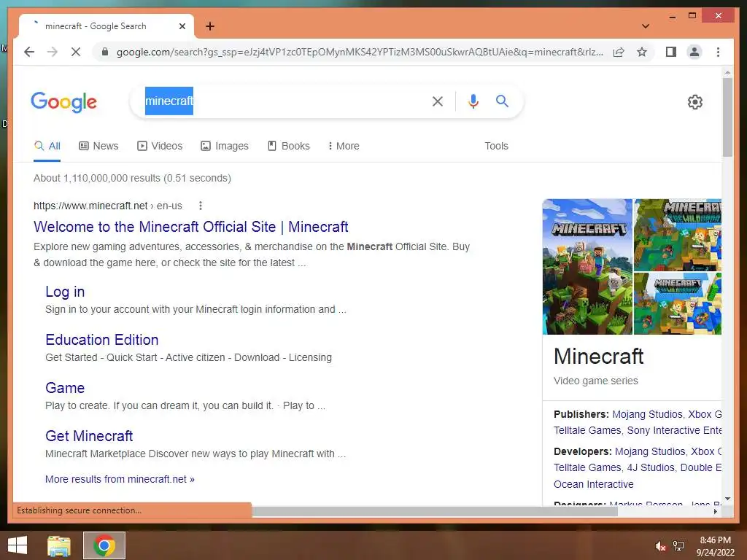This screenshot has width=747, height=560.
Task: Open the network tray icon
Action: click(678, 546)
